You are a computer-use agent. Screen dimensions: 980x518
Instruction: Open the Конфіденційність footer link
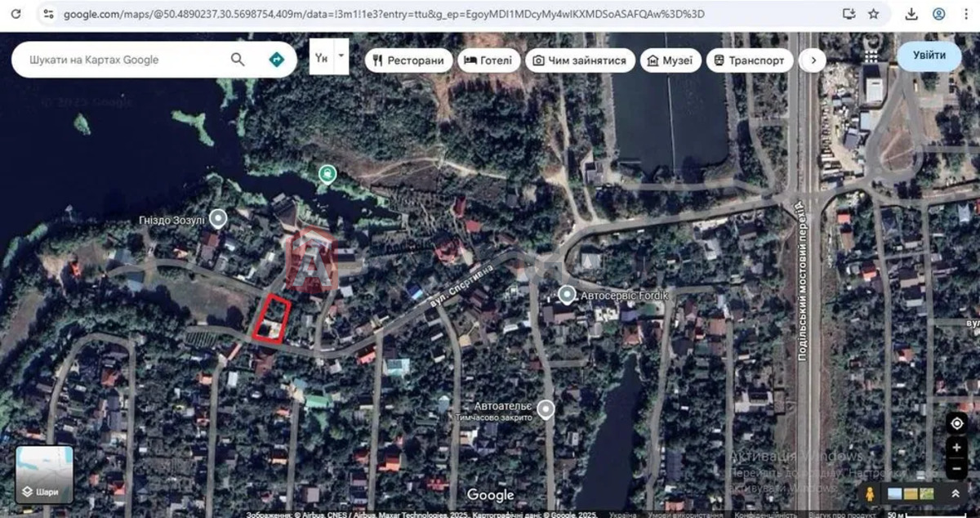[x=761, y=515]
